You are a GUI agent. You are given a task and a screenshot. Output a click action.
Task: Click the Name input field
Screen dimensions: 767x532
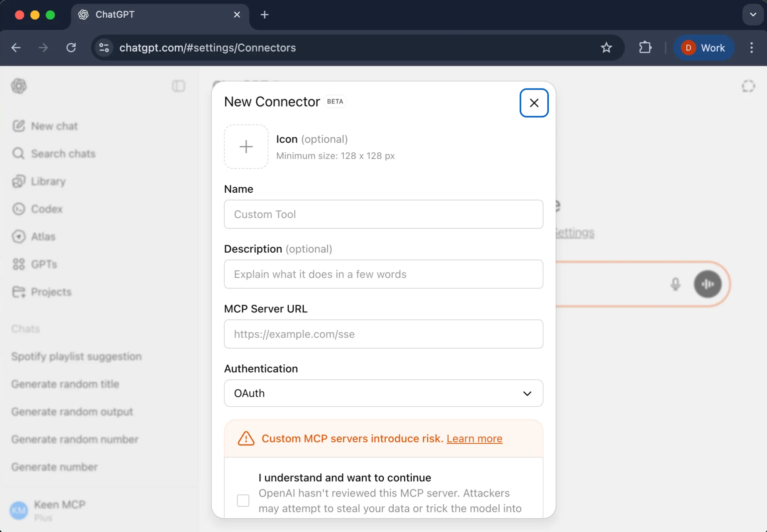coord(383,214)
